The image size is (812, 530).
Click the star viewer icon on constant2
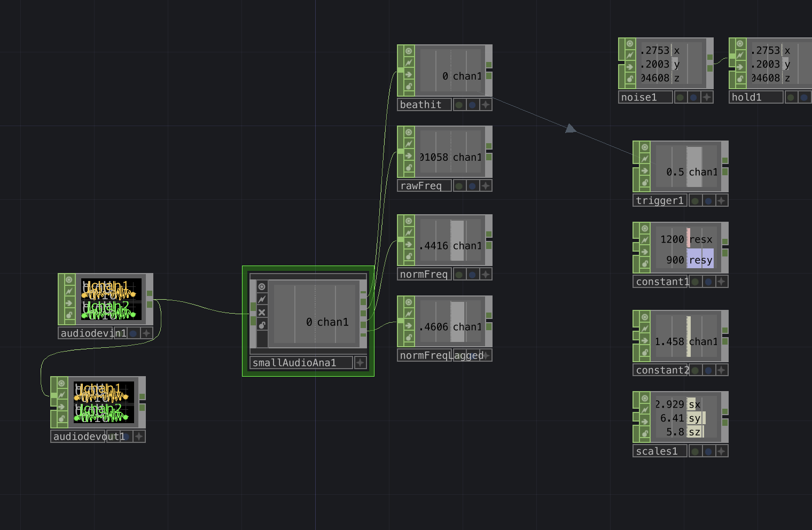point(721,370)
